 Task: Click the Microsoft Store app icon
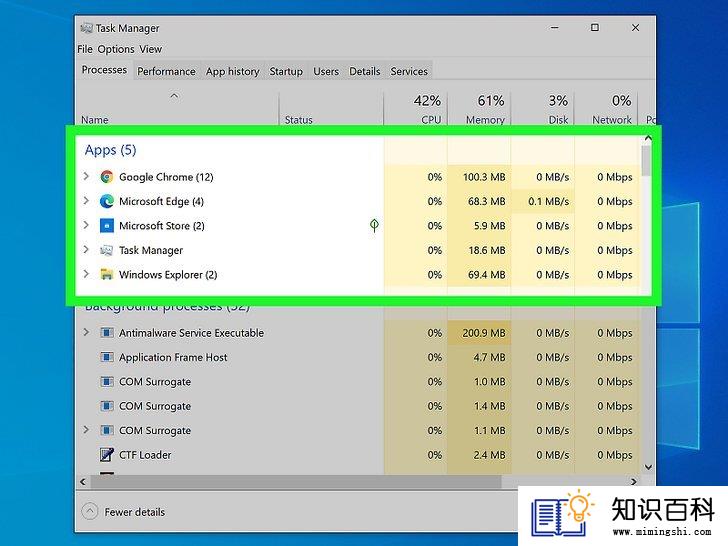pyautogui.click(x=107, y=226)
